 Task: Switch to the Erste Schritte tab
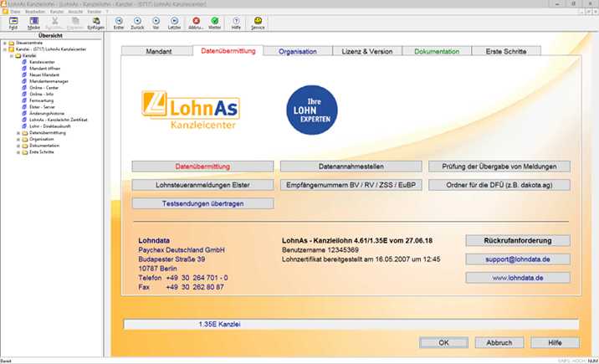(x=506, y=51)
